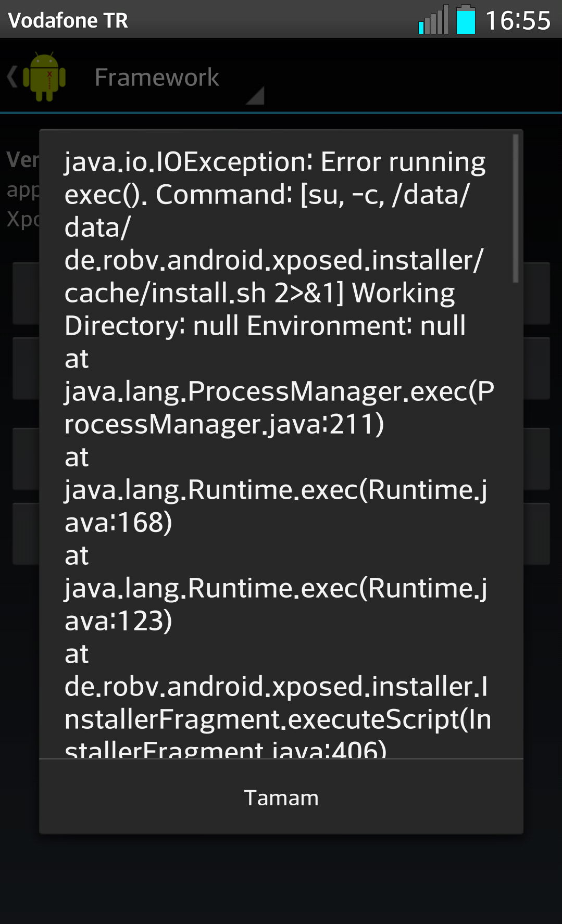Tap the partially hidden Ver heading behind dialog
Screen dimensions: 562x924
(x=23, y=159)
